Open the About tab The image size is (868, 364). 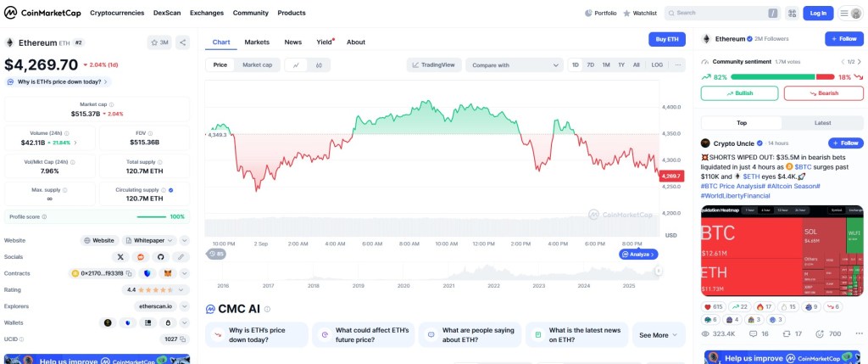click(356, 42)
